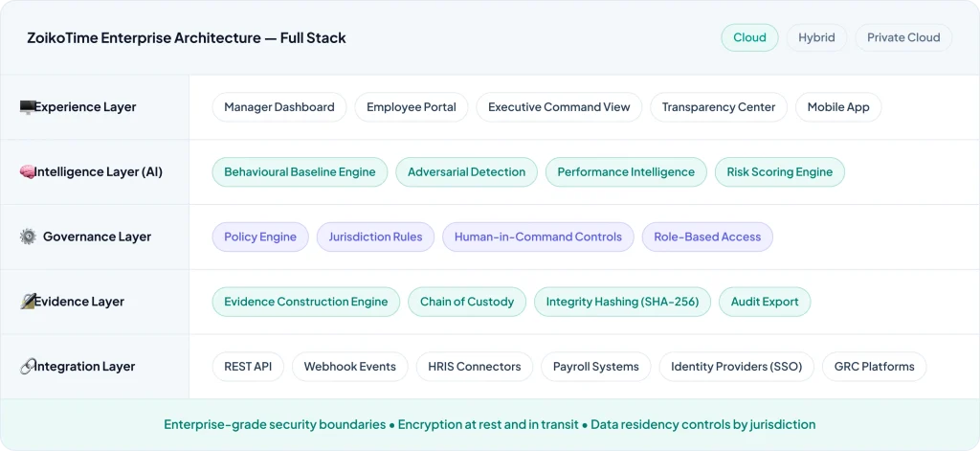The width and height of the screenshot is (980, 451).
Task: Select the Behavioural Baseline Engine tag
Action: click(x=300, y=172)
